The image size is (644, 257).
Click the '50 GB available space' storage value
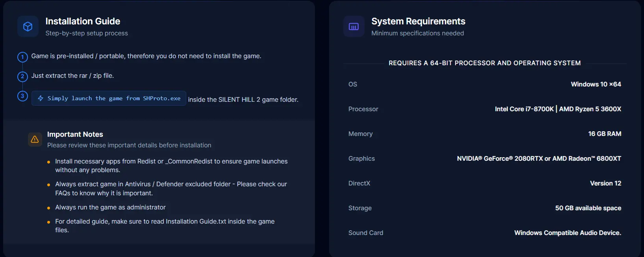click(588, 208)
